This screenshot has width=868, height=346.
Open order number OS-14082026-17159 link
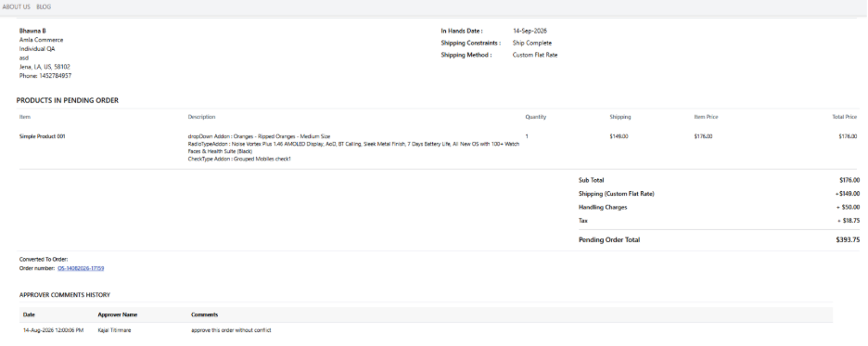pos(81,268)
